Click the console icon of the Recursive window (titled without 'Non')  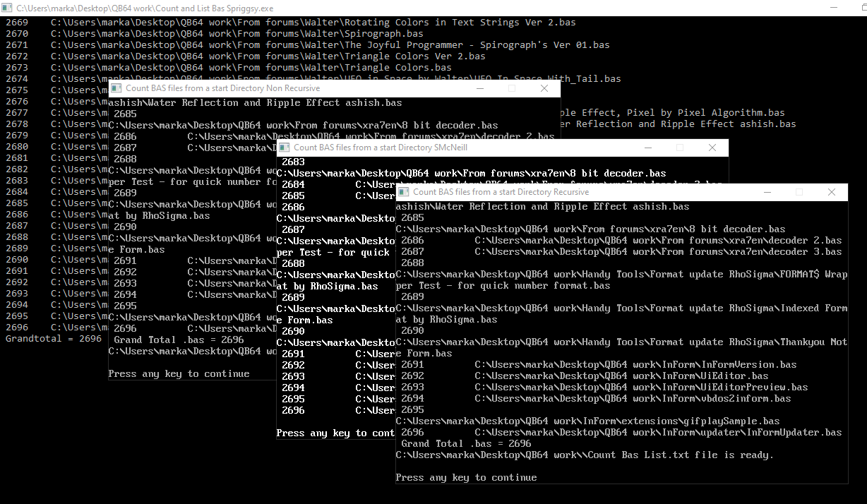point(404,192)
